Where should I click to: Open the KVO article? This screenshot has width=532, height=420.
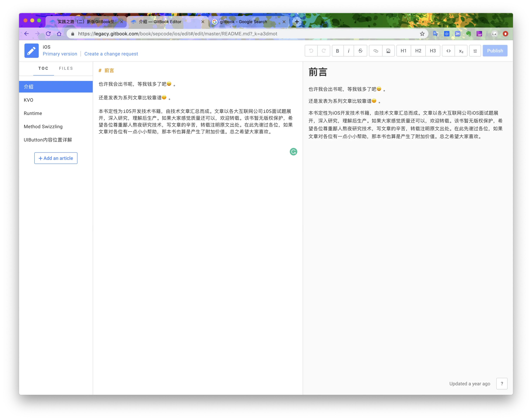(28, 100)
